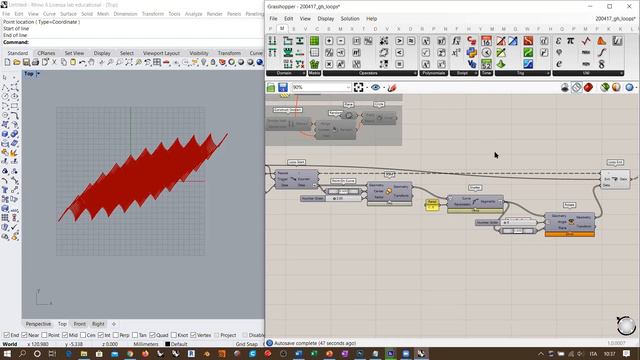Click the Windows Start button
The height and width of the screenshot is (360, 640).
click(7, 353)
